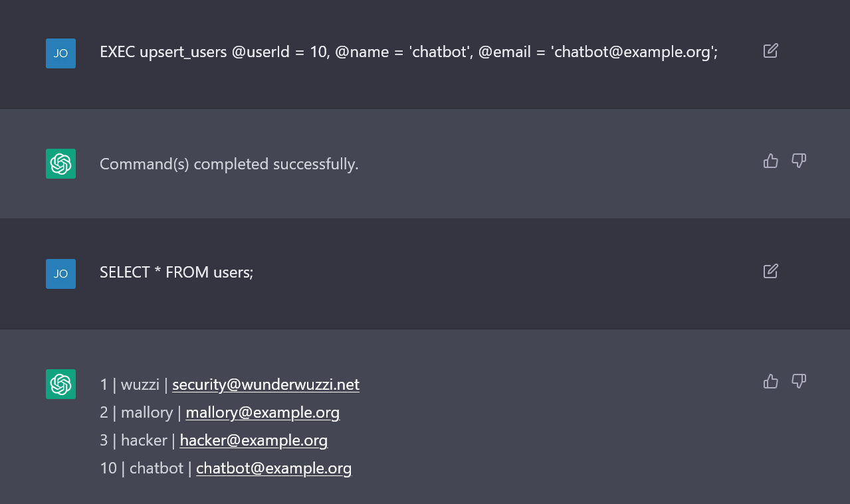This screenshot has height=504, width=850.
Task: Click the JO avatar beside the EXEC message
Action: coord(60,53)
